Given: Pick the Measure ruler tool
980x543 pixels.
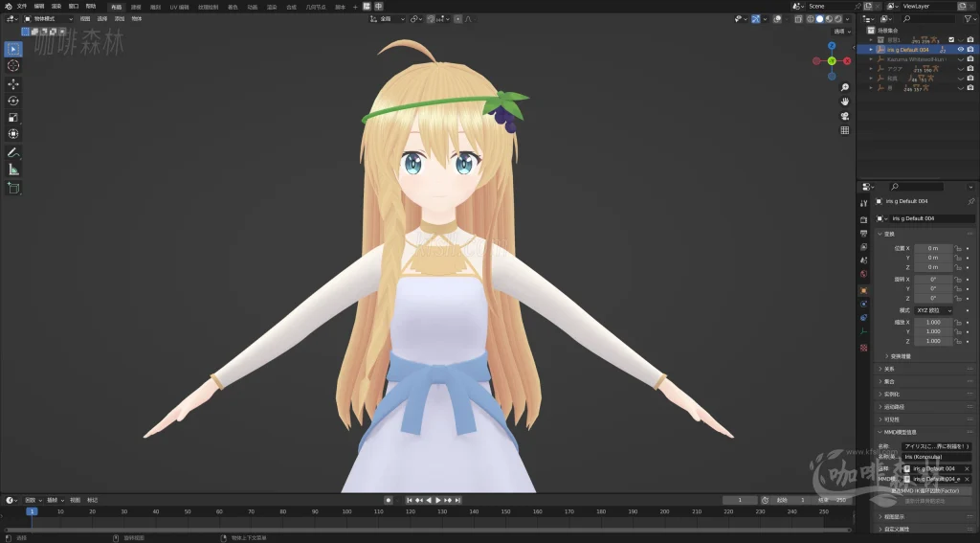Looking at the screenshot, I should (x=13, y=170).
